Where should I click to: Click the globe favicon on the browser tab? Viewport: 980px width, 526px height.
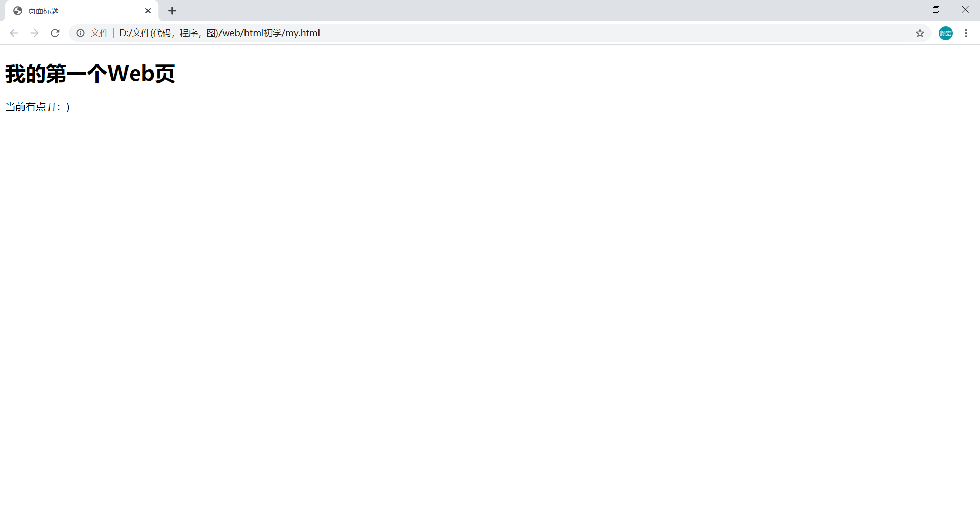point(17,10)
